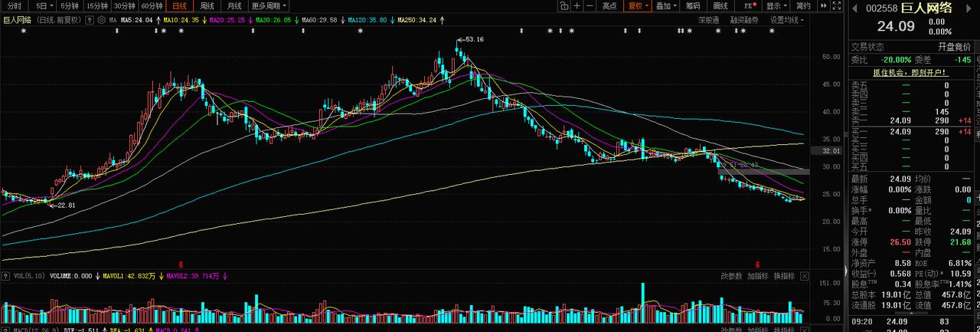980x332 pixels.
Task: Switch to 周线 weekly tab
Action: pos(207,5)
